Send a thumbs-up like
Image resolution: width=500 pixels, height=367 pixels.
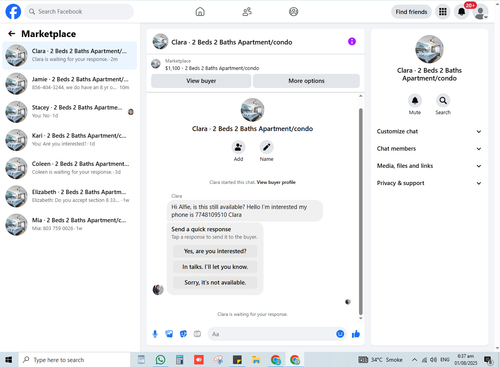[356, 334]
